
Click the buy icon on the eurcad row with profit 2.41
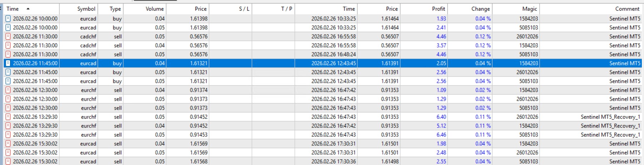(8, 27)
